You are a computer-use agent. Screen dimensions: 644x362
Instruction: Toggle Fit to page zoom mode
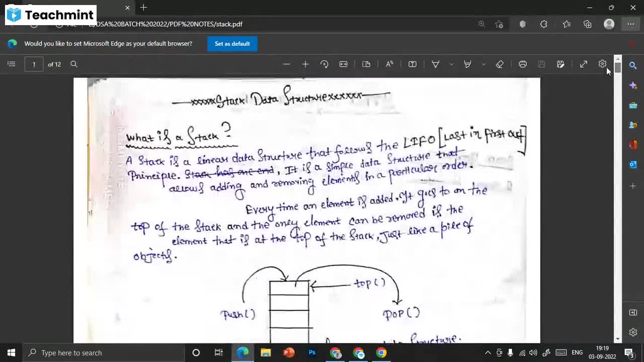pos(344,64)
